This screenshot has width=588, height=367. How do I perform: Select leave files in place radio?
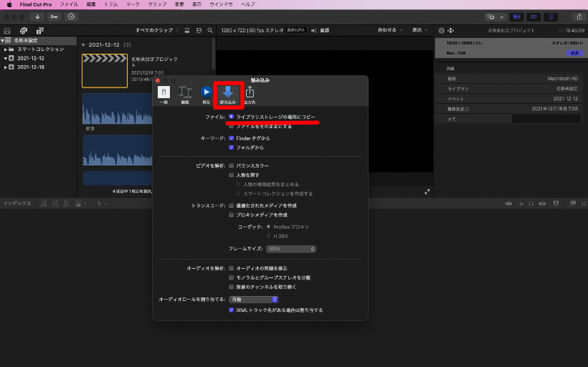point(231,126)
